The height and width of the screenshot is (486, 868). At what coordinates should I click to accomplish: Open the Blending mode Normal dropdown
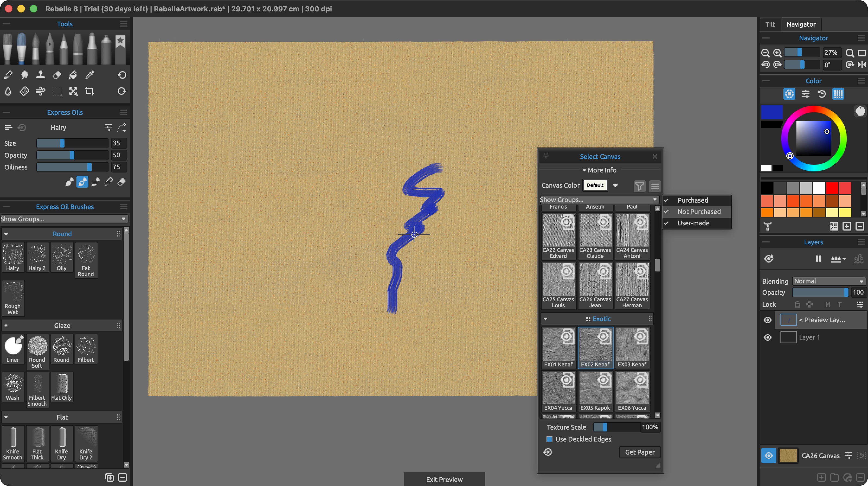(829, 281)
